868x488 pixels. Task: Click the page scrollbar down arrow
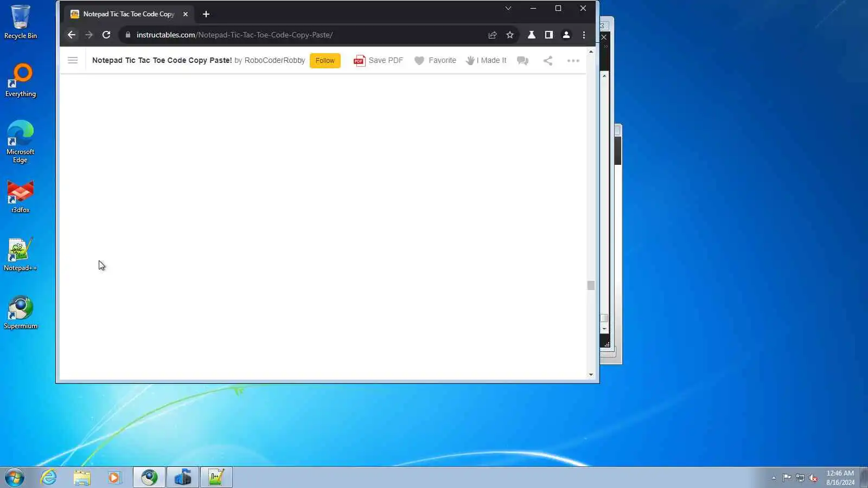pos(591,375)
